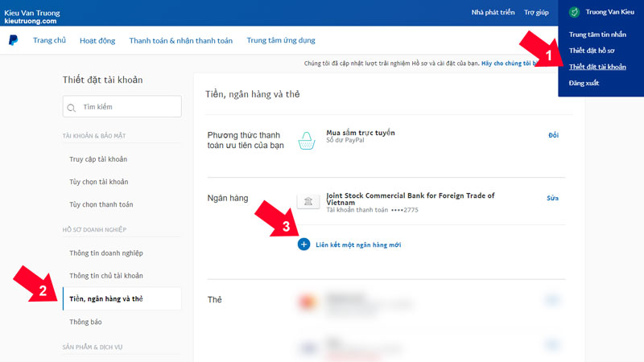Click the Phương thức thanh toán ưu tiên label

tap(246, 140)
